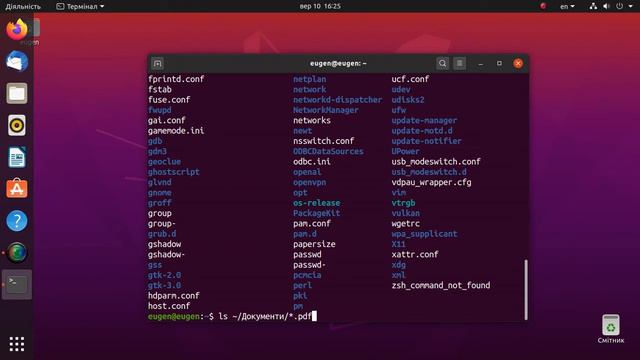Open LibreOffice Writer from dock
Image resolution: width=640 pixels, height=360 pixels.
[17, 157]
